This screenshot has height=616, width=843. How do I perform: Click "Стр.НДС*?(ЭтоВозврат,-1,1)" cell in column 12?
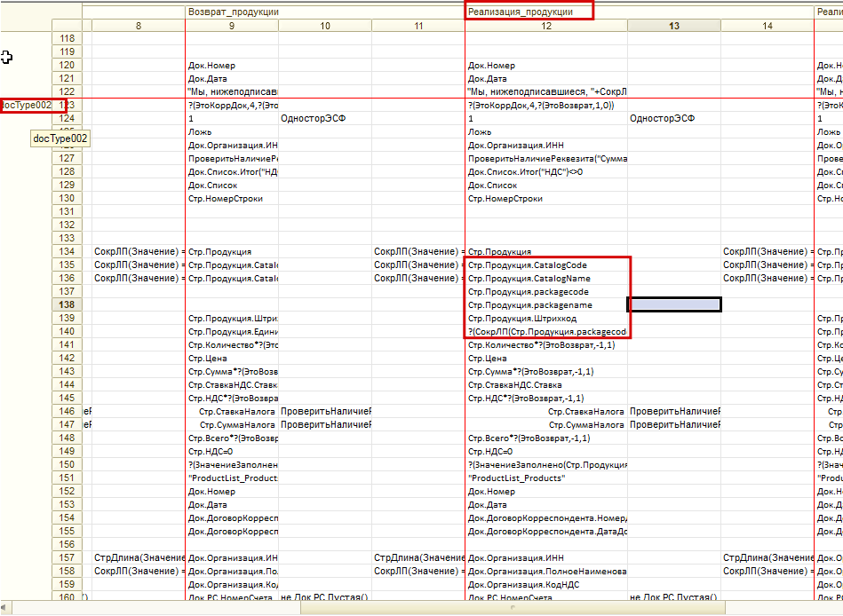(546, 398)
